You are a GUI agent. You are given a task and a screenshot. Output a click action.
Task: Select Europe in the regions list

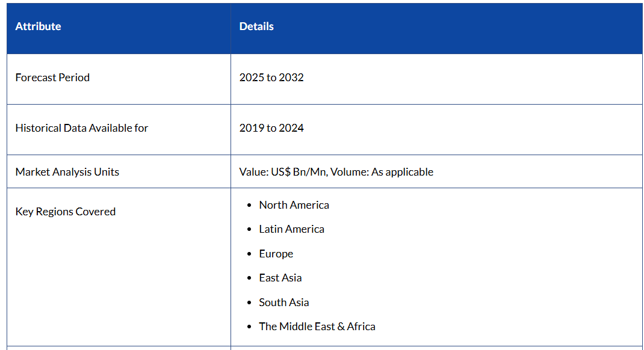[x=276, y=254]
